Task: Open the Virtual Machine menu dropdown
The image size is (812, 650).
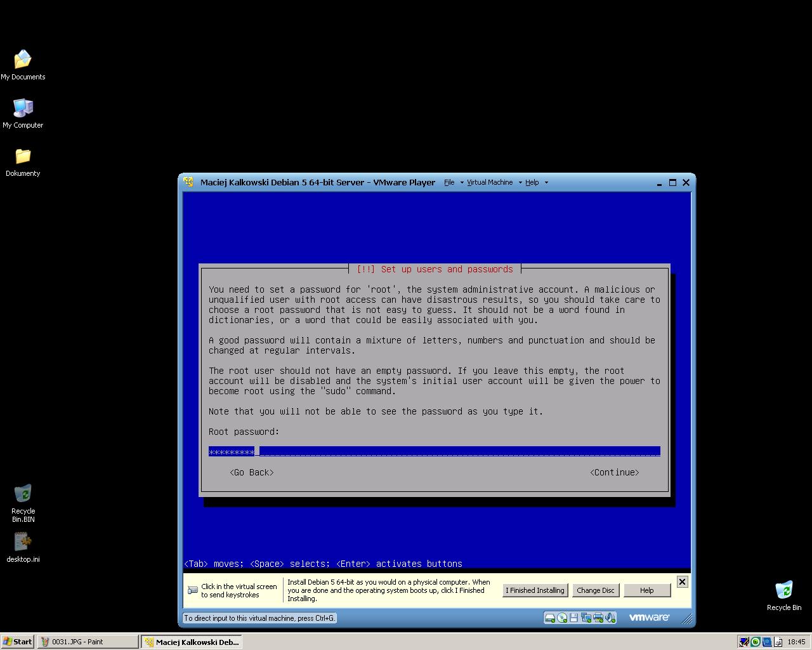Action: [494, 182]
